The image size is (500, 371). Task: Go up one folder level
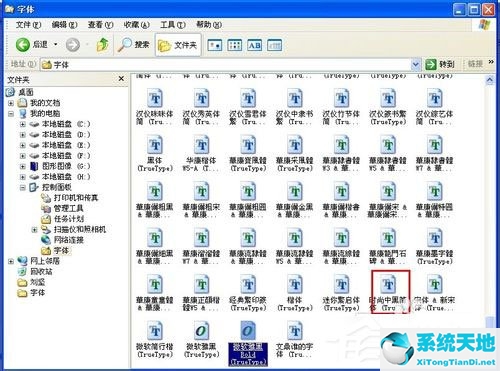(x=103, y=45)
